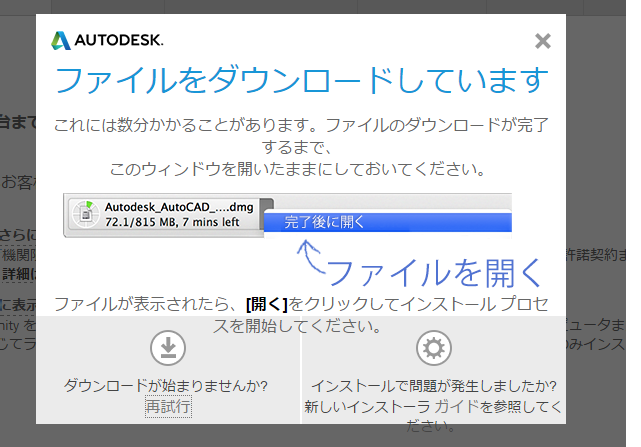Open the 新しいインストーラ ガイド reference text
Image resolution: width=641 pixels, height=447 pixels.
tap(433, 416)
